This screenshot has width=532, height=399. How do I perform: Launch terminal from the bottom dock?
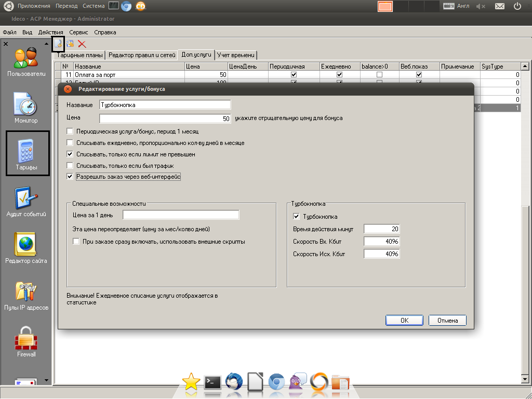pos(213,383)
